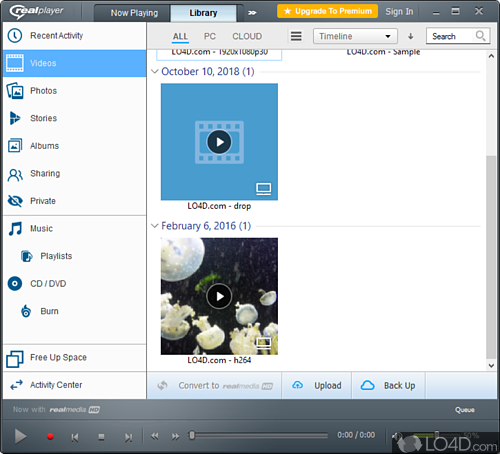Fast forward the media
500x454 pixels.
tap(175, 436)
